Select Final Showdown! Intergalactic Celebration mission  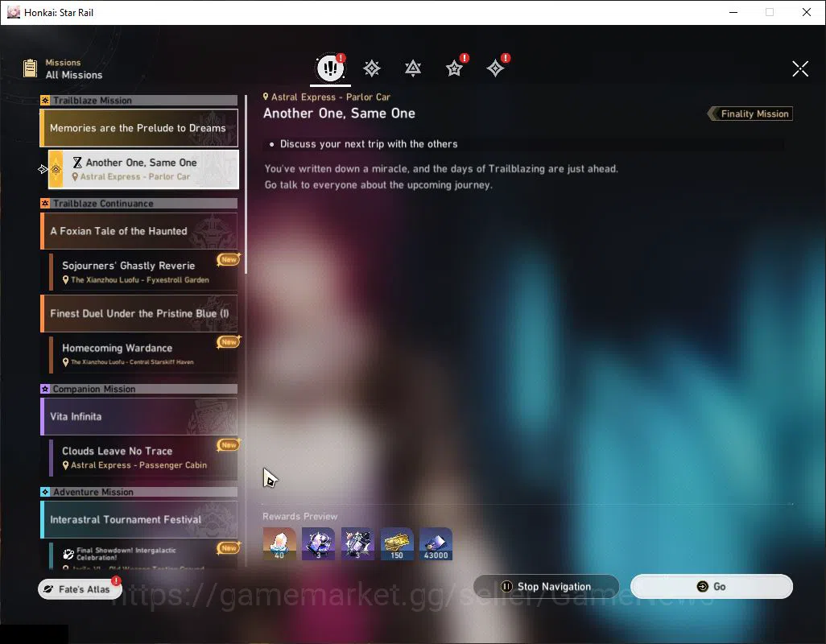click(143, 555)
